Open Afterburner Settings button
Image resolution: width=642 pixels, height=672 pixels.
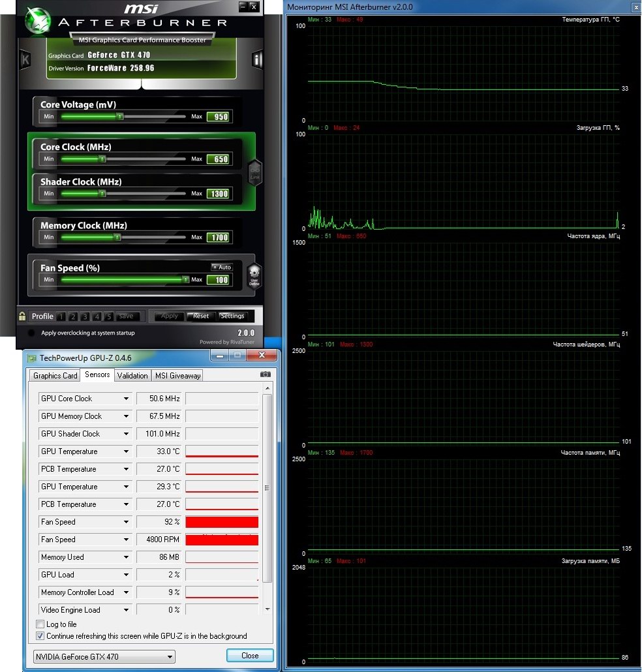coord(232,316)
